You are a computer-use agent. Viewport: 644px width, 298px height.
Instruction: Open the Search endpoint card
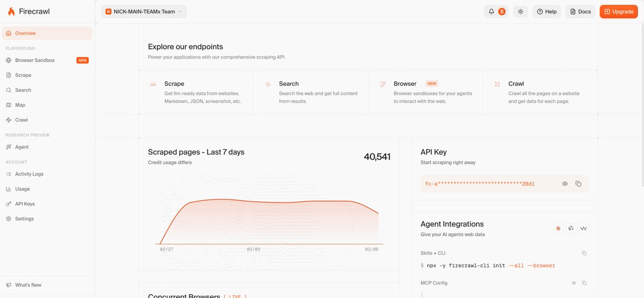tap(311, 92)
